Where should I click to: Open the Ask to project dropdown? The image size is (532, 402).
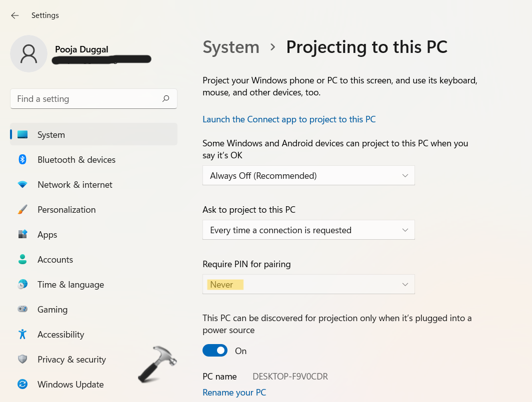(x=308, y=230)
